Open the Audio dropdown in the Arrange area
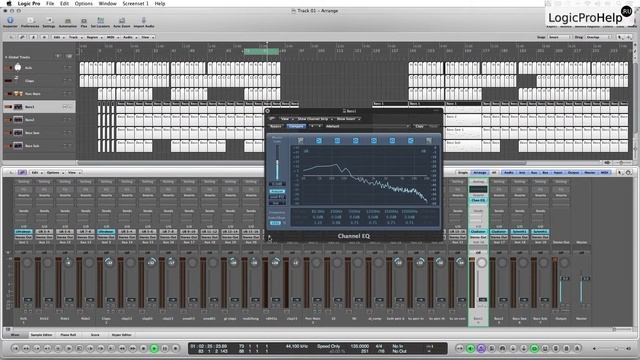 tap(129, 37)
